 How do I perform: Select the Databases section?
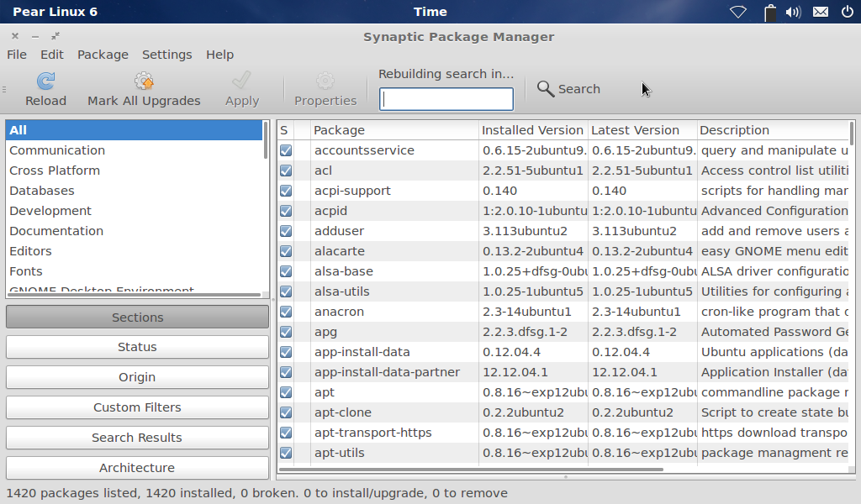pos(134,191)
